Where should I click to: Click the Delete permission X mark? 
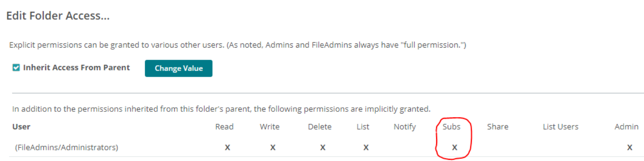(x=323, y=147)
